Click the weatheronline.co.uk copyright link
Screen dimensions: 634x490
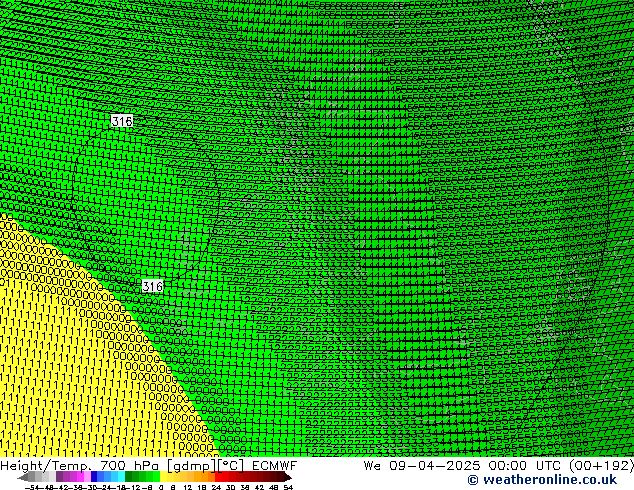(x=542, y=480)
